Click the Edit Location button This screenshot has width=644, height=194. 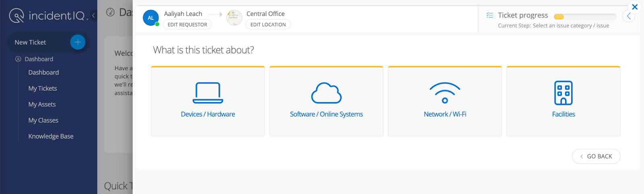[x=268, y=25]
